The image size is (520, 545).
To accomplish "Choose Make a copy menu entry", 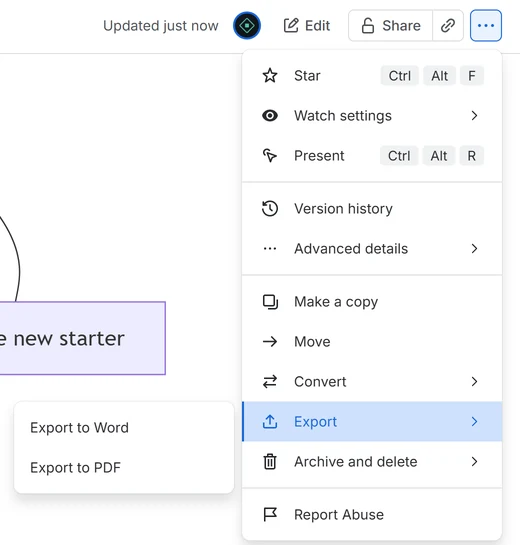I will (x=372, y=302).
